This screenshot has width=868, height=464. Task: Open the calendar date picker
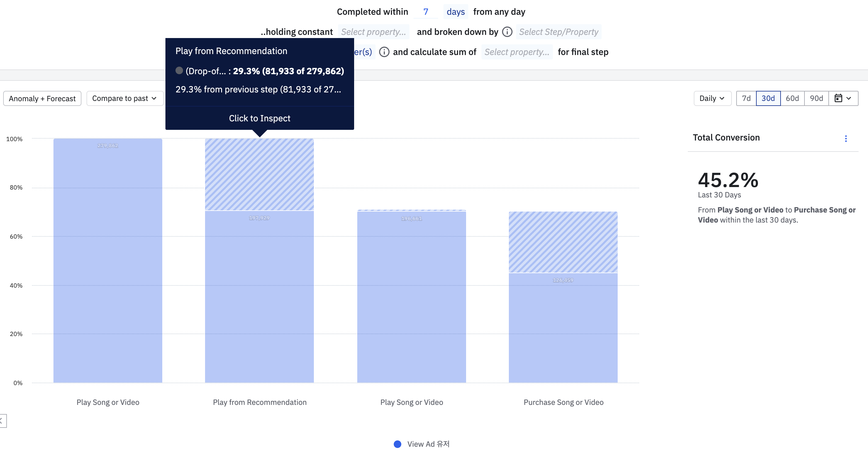(x=843, y=98)
